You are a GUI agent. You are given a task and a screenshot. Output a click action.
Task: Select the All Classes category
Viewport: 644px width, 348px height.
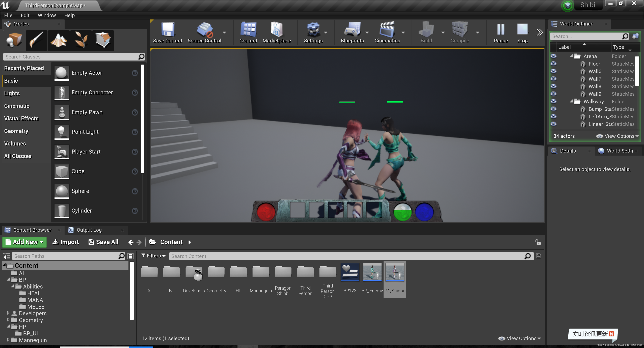[18, 156]
